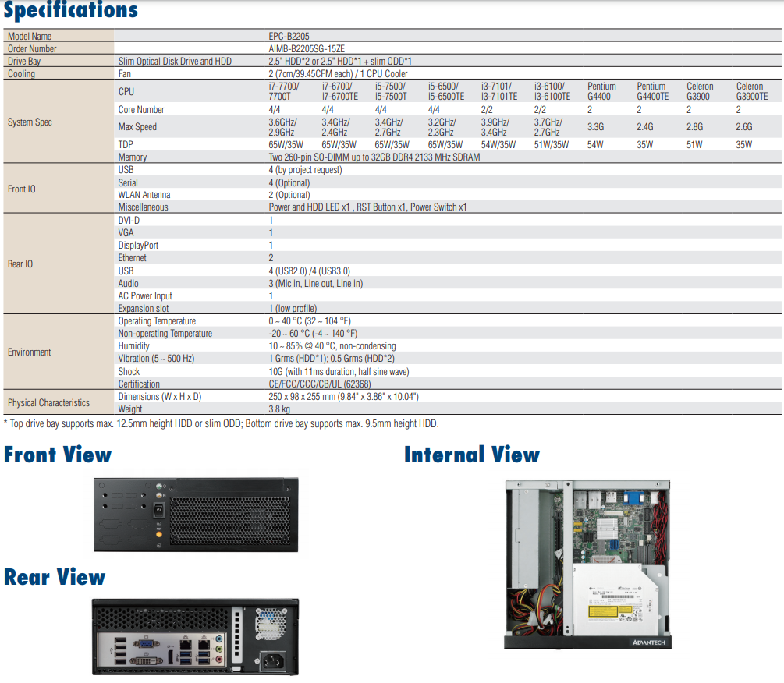Viewport: 784px width, 683px height.
Task: Click the i3-6100/i3-6100TE CPU cell
Action: pos(552,91)
